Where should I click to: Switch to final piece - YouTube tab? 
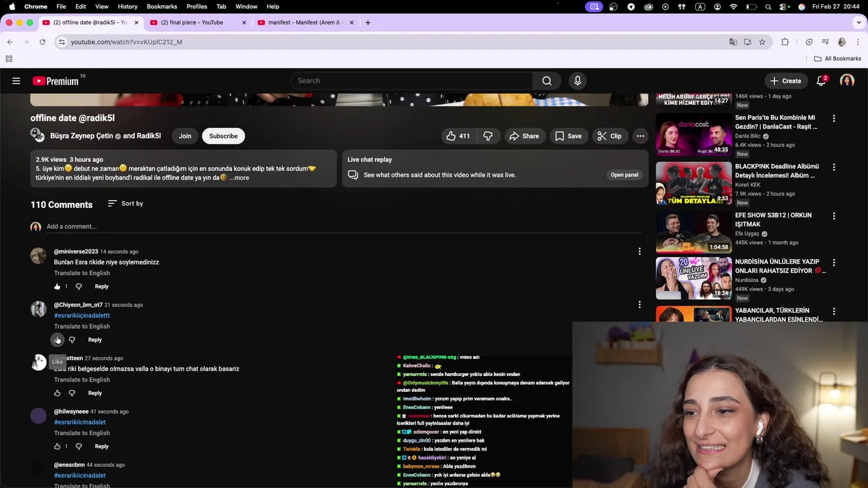(197, 22)
